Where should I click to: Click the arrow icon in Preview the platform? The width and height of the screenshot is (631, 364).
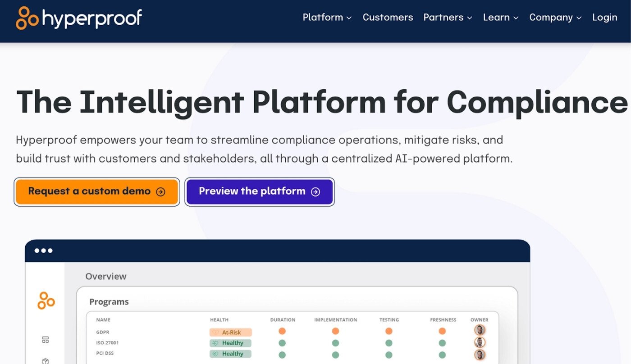(x=315, y=191)
